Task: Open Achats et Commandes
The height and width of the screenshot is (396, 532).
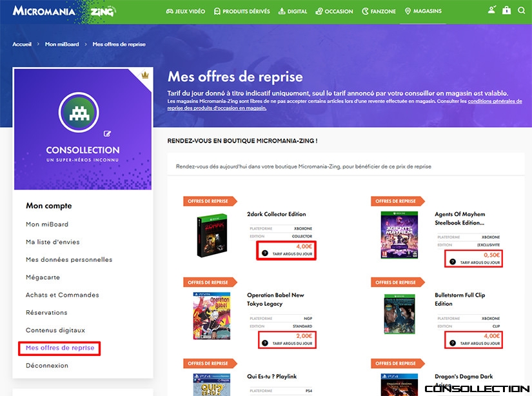Action: (x=63, y=295)
